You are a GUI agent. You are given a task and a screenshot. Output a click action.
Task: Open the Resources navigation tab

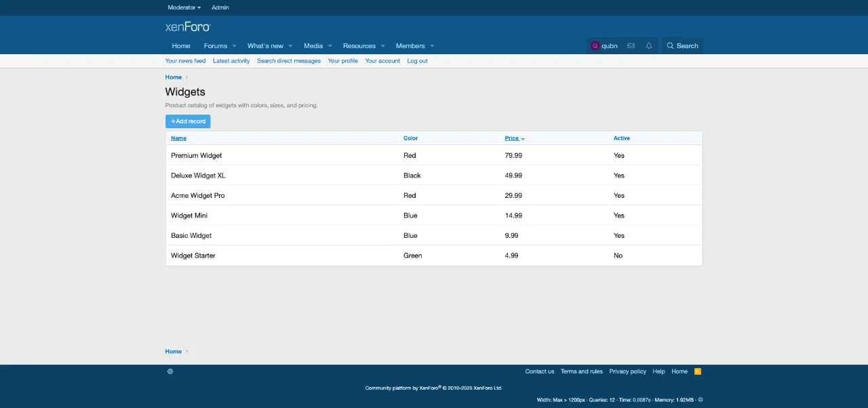[359, 46]
